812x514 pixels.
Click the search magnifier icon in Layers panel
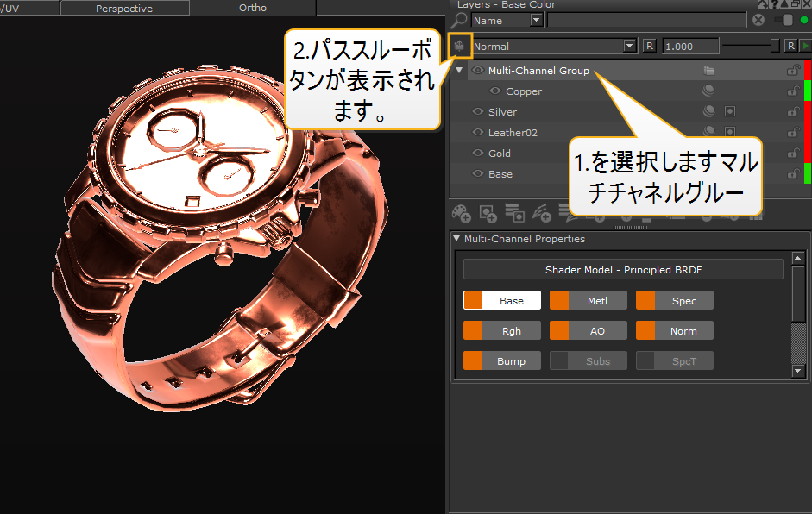tap(460, 20)
